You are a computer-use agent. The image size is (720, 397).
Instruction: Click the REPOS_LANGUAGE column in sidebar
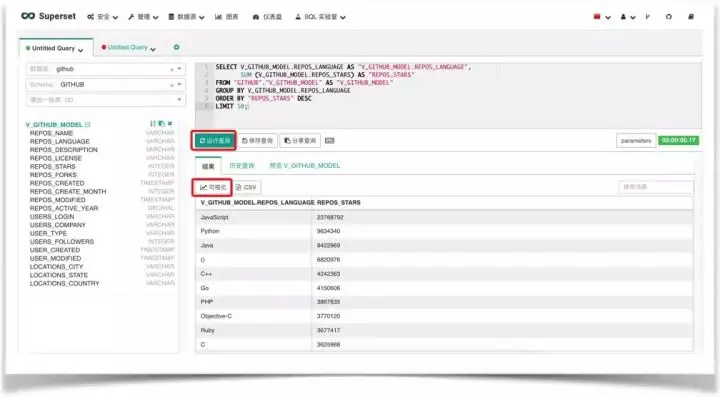[x=60, y=141]
